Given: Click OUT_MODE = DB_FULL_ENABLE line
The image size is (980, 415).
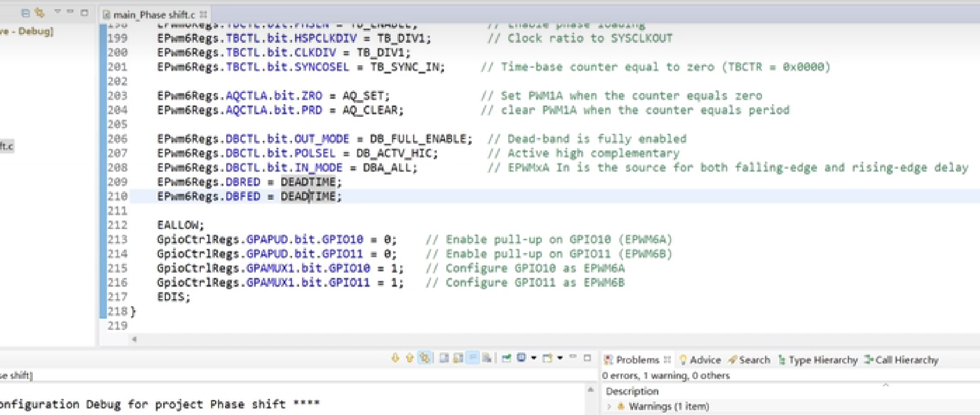Looking at the screenshot, I should click(315, 139).
